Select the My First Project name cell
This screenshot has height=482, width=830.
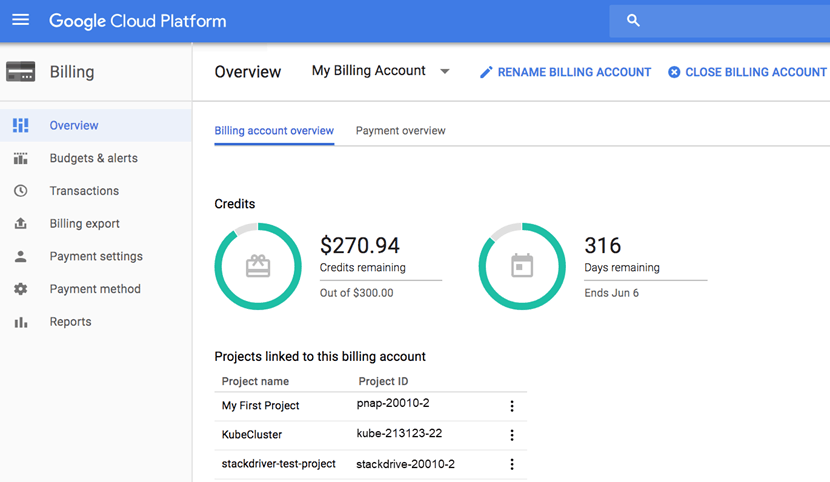pos(260,406)
